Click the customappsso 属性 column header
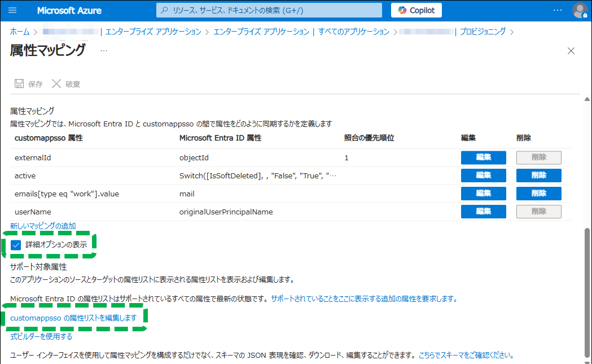Screen dimensions: 592x364 click(x=49, y=138)
